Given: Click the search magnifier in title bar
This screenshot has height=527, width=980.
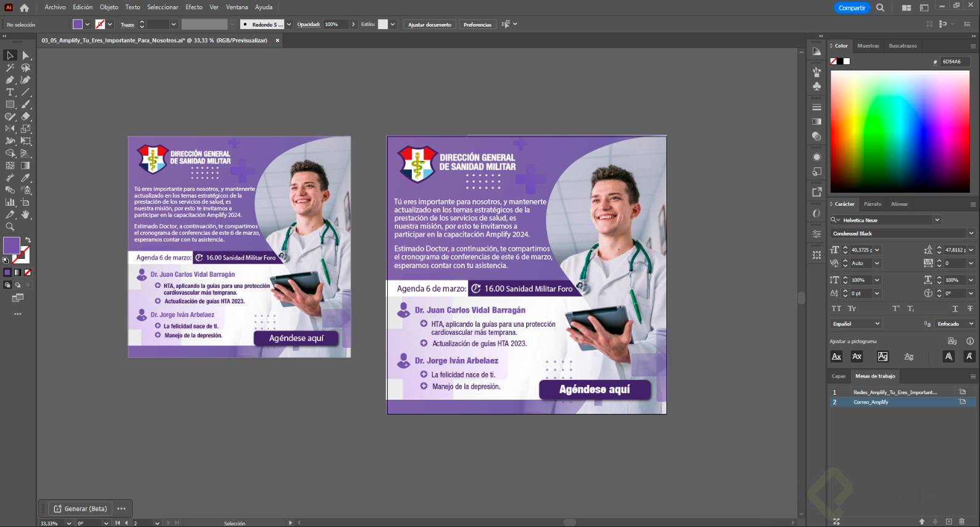Looking at the screenshot, I should [880, 7].
